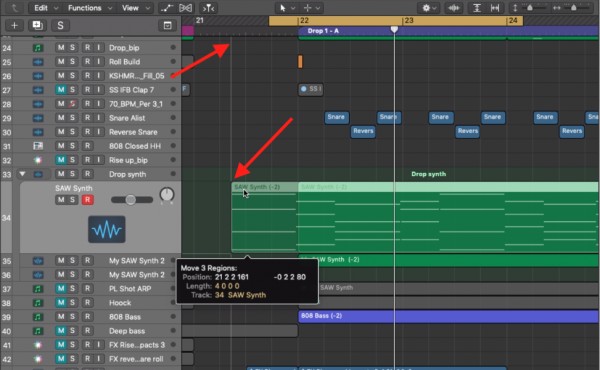Viewport: 600px width, 370px height.
Task: Select the orange Roll Build region
Action: [x=300, y=62]
